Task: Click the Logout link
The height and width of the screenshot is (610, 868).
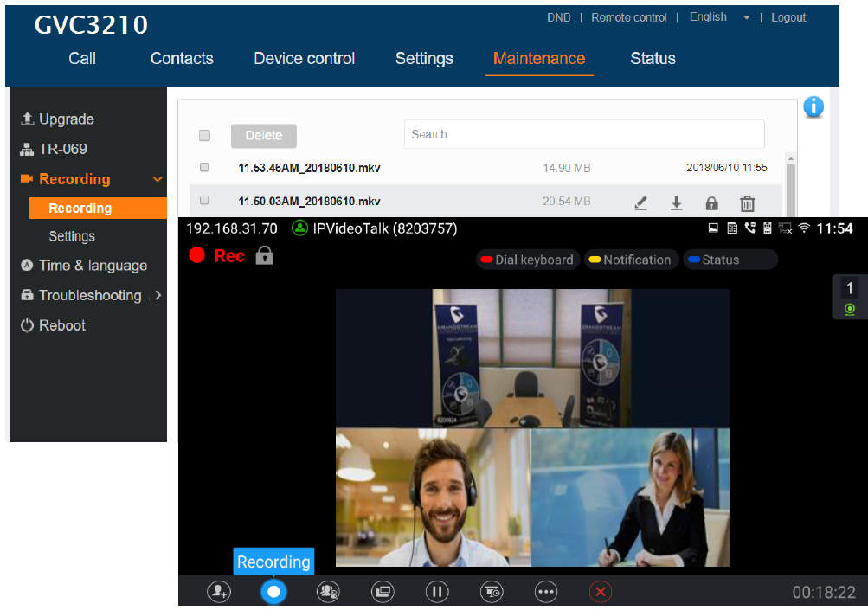Action: (x=788, y=17)
